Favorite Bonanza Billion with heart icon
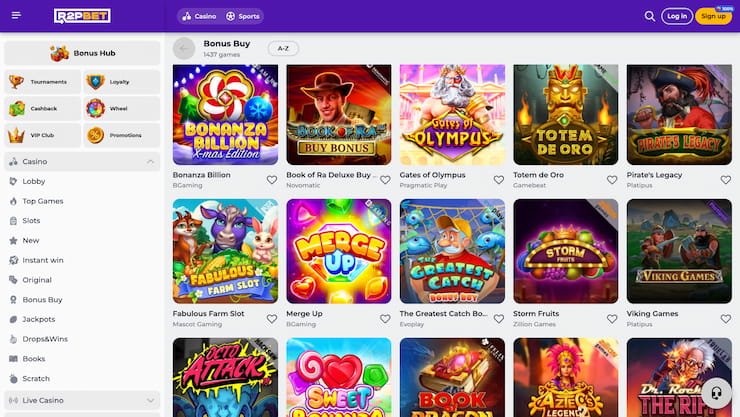 coord(272,181)
